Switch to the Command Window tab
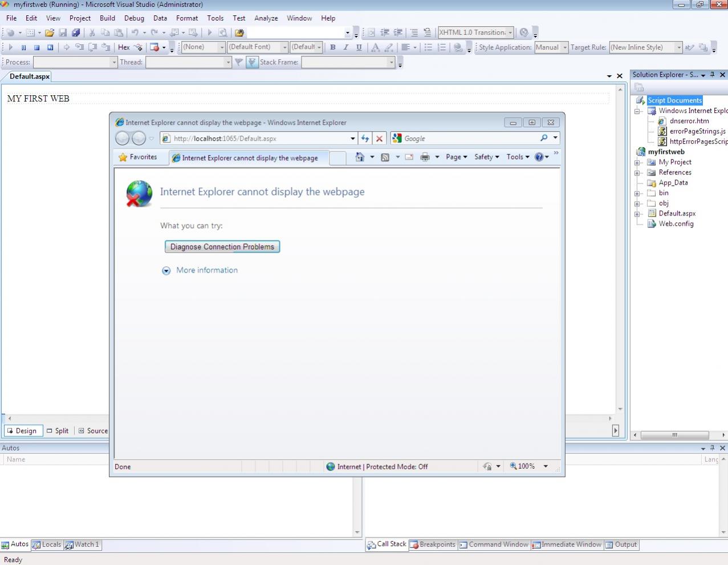 click(494, 544)
